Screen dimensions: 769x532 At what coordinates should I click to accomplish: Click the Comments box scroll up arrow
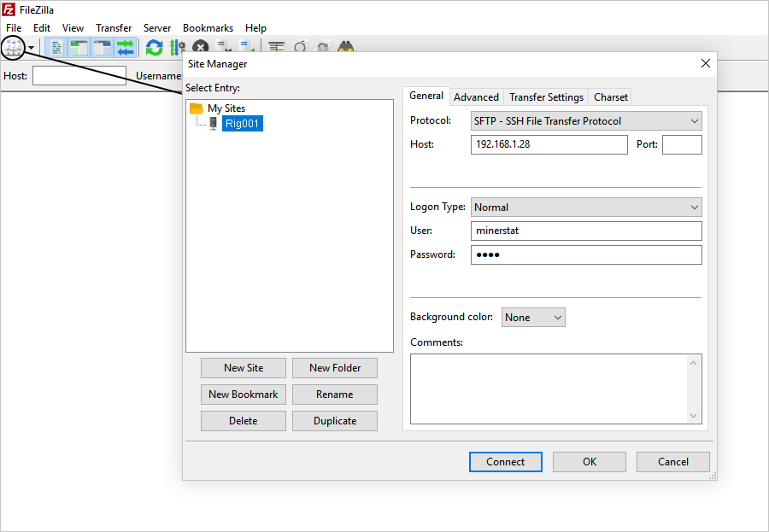694,363
